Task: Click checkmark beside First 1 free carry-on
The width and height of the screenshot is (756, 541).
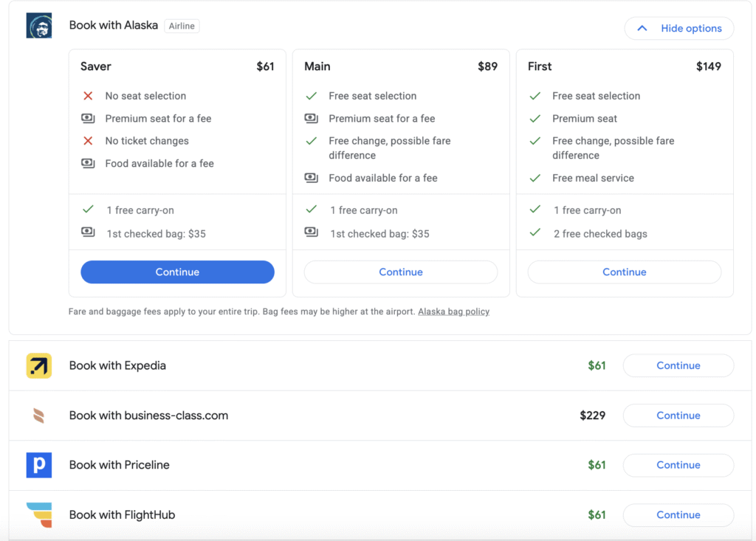Action: pos(535,210)
